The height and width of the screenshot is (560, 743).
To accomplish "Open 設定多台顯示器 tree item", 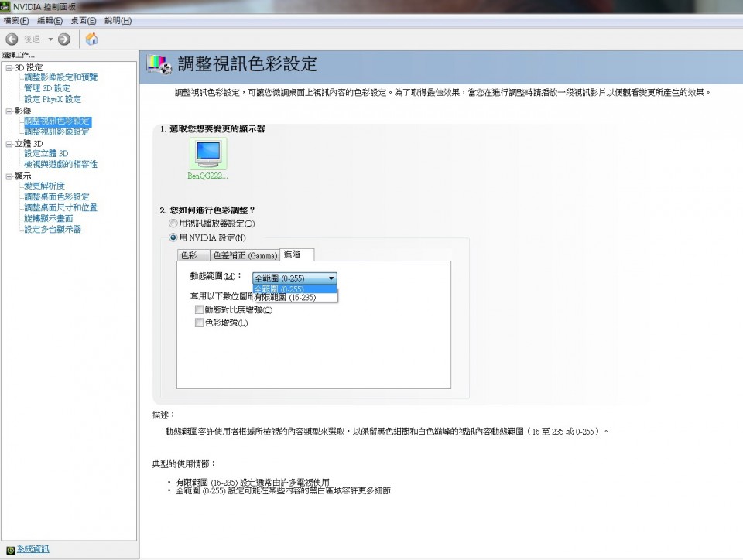I will pos(53,230).
